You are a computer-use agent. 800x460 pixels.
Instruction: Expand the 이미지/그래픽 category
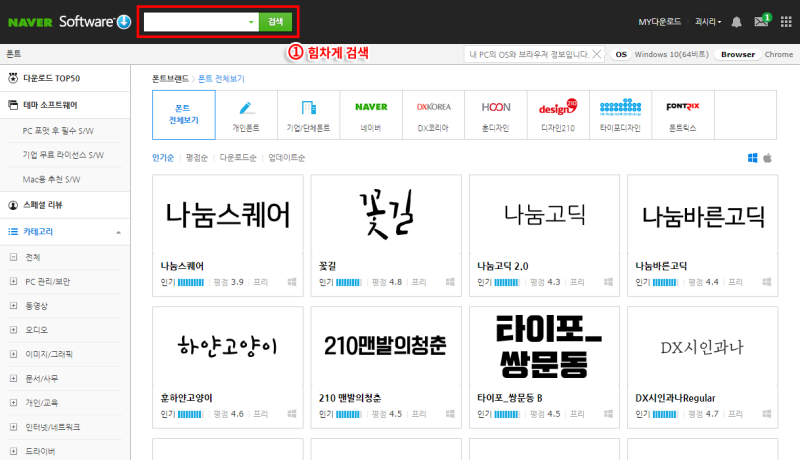click(13, 354)
